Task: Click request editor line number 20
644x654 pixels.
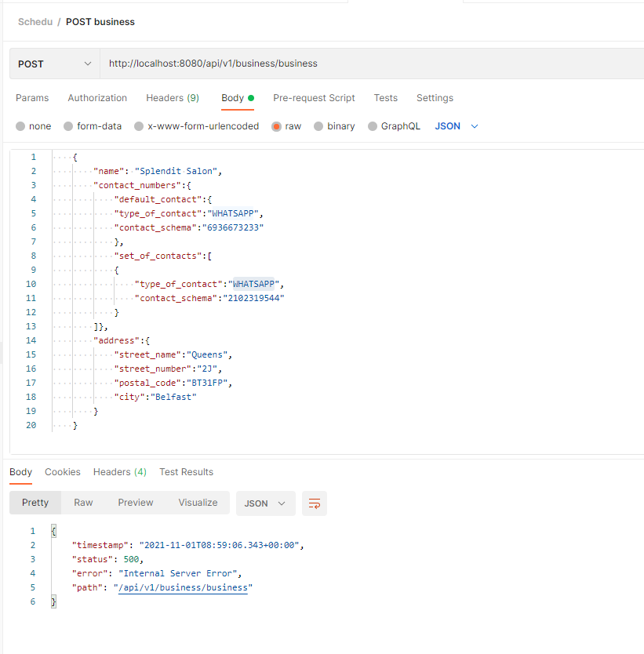Action: 31,426
